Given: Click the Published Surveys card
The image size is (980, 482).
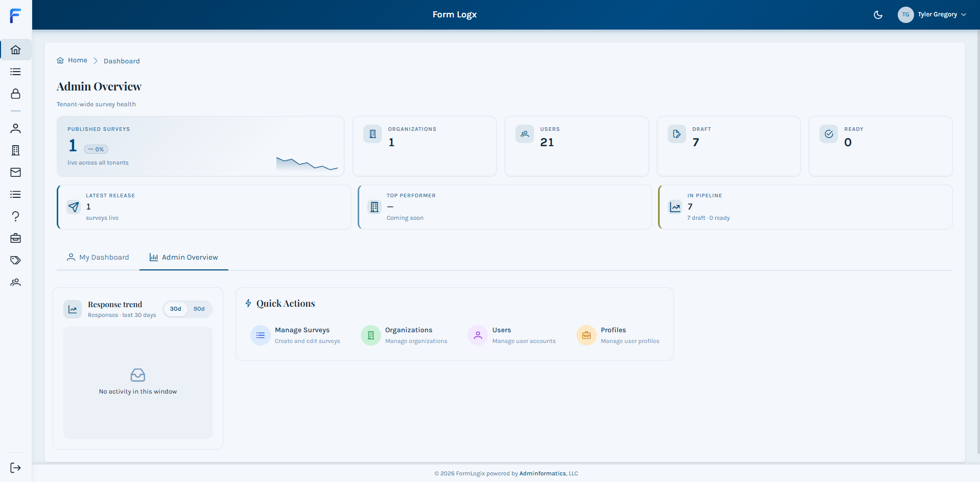Looking at the screenshot, I should point(200,146).
